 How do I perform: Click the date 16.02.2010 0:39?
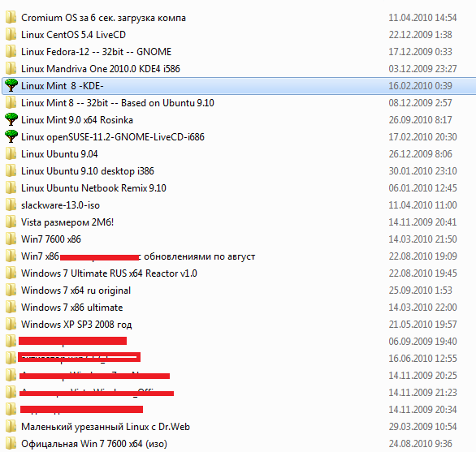[x=421, y=86]
